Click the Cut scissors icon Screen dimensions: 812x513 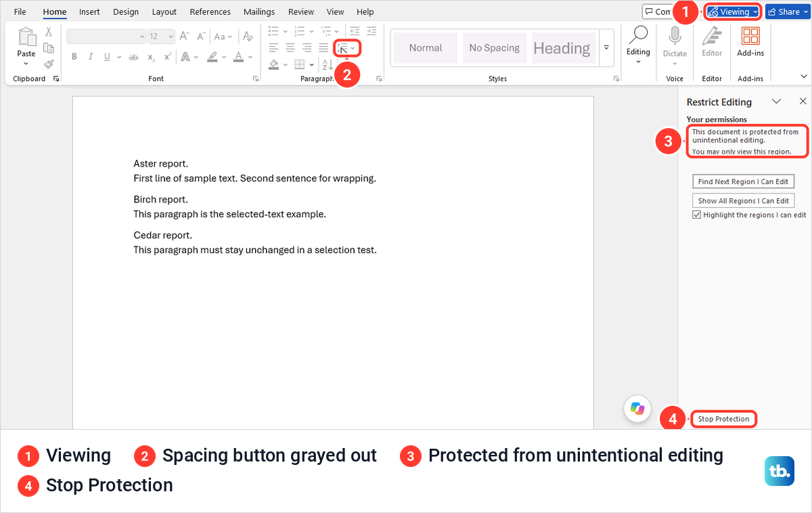pos(49,31)
